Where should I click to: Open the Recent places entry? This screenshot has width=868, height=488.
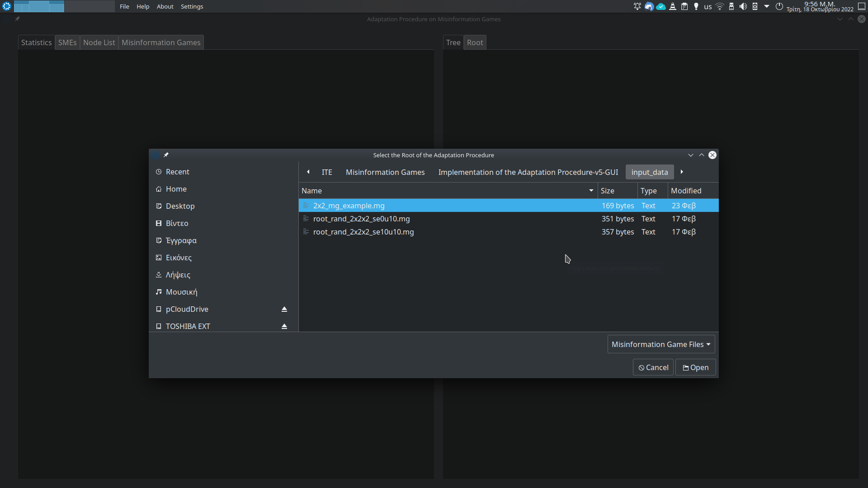click(x=177, y=172)
